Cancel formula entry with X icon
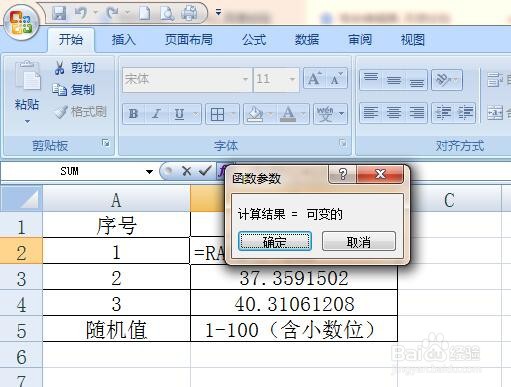This screenshot has width=511, height=387. (187, 171)
